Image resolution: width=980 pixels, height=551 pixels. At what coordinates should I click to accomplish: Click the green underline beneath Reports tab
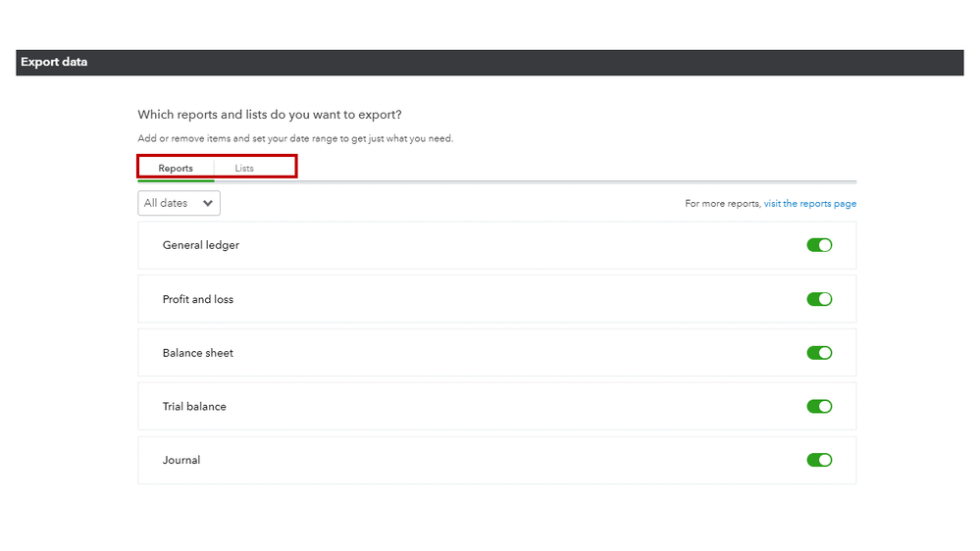pyautogui.click(x=176, y=180)
